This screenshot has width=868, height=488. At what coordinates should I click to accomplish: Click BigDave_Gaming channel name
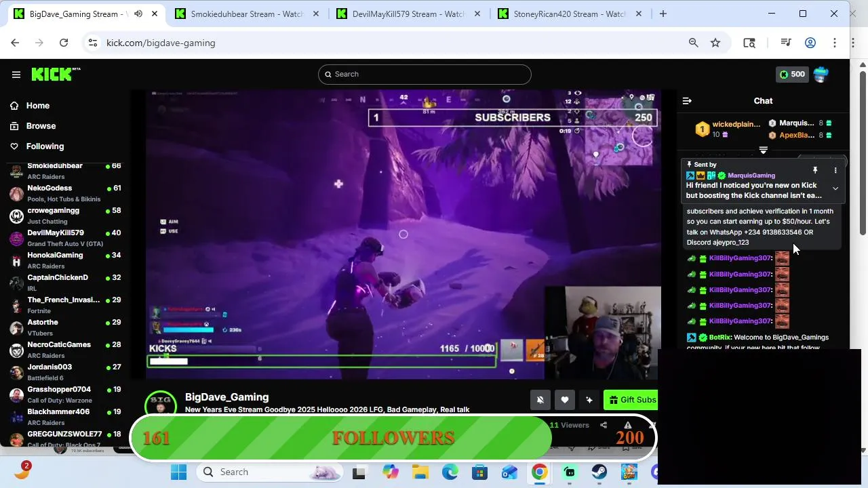(x=226, y=397)
